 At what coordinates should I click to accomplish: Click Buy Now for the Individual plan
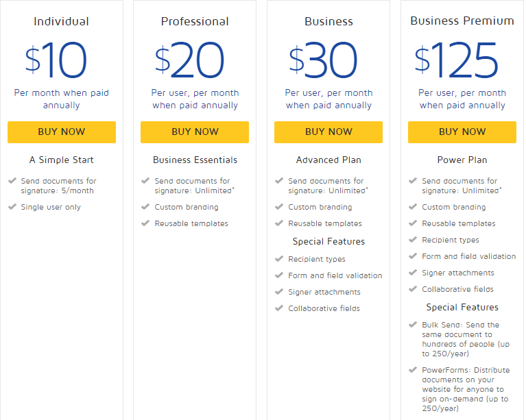point(62,132)
